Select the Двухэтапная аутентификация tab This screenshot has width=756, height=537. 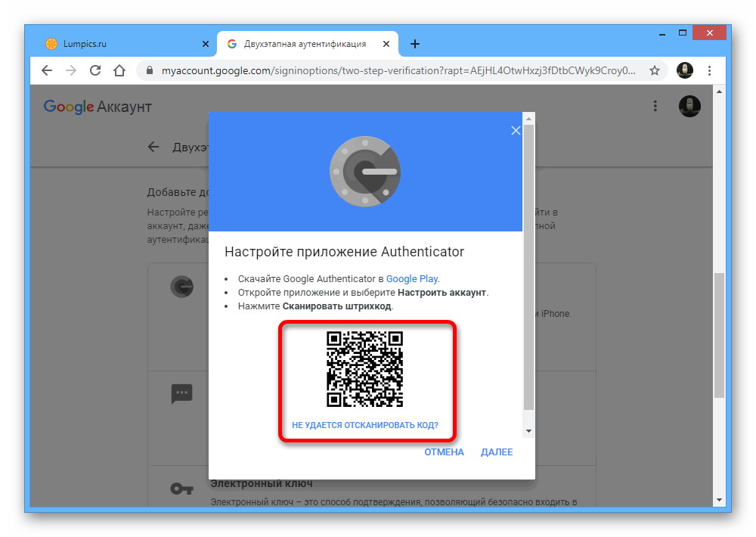[x=304, y=44]
